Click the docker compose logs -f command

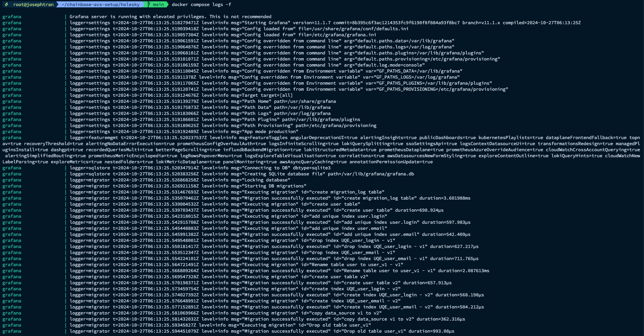[x=201, y=4]
